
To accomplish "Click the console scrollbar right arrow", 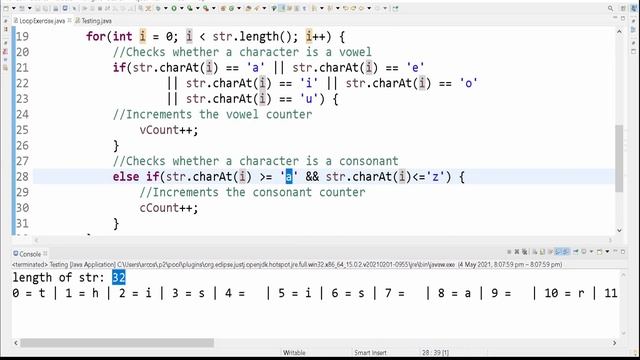I will 614,343.
